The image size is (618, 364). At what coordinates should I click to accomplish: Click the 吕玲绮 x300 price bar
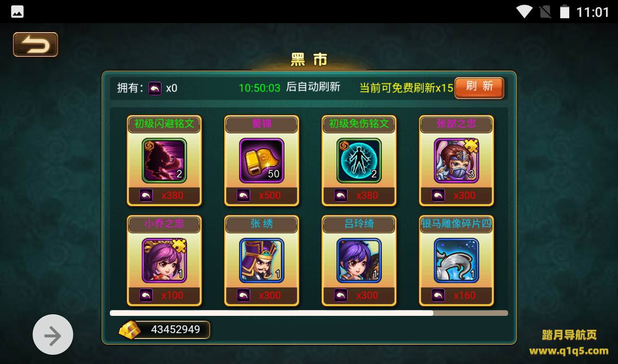(x=359, y=295)
